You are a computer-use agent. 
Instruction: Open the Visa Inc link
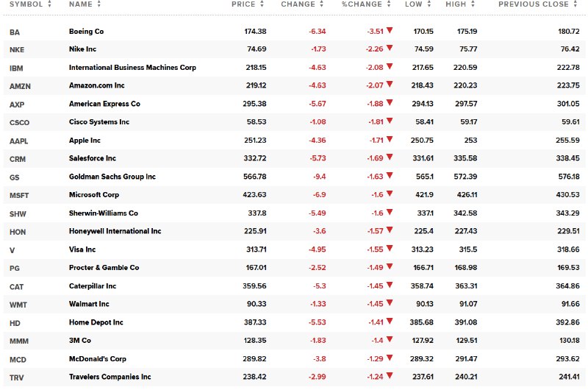82,249
